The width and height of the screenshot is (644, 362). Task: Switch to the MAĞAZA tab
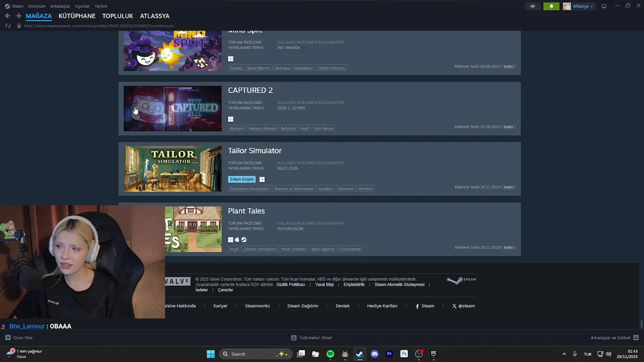(39, 16)
